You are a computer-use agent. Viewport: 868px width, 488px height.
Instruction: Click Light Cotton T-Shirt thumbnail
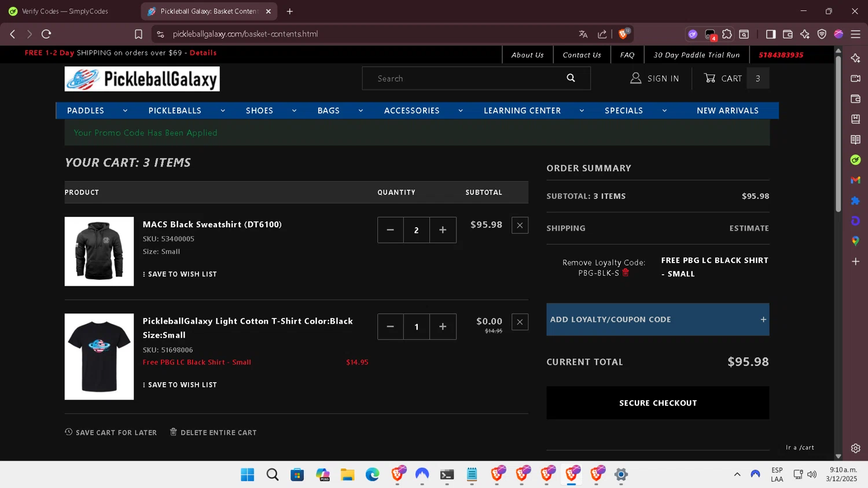(99, 357)
